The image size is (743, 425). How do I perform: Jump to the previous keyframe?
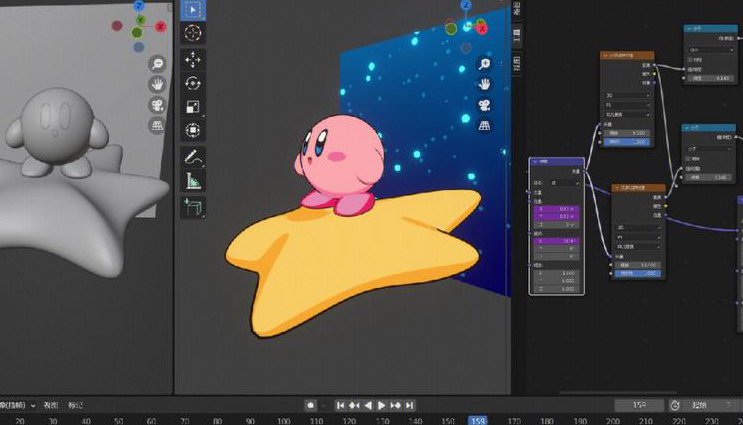[x=354, y=405]
